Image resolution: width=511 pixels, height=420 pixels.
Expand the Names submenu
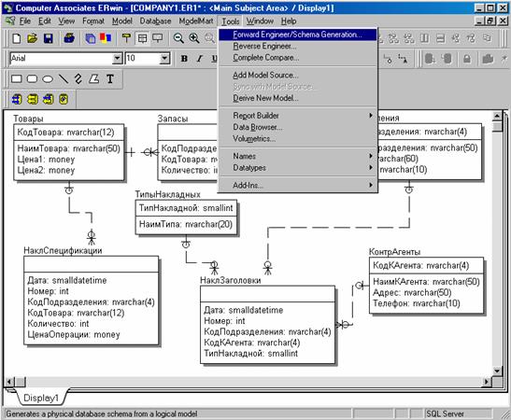point(298,156)
